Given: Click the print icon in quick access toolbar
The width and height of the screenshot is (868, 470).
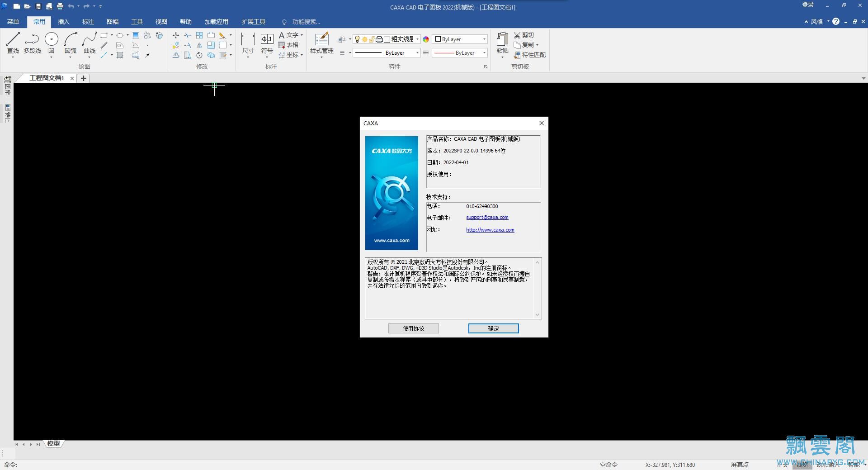Looking at the screenshot, I should (60, 6).
